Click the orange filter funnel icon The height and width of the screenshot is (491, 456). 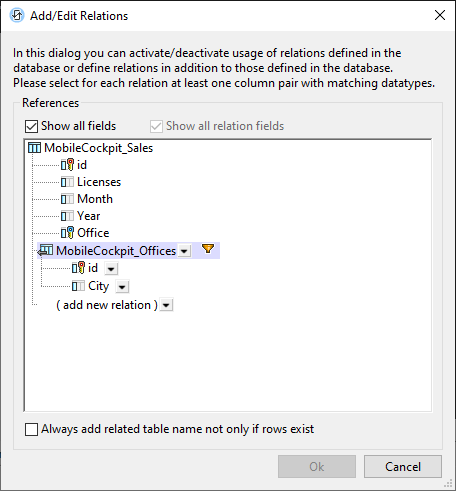208,249
